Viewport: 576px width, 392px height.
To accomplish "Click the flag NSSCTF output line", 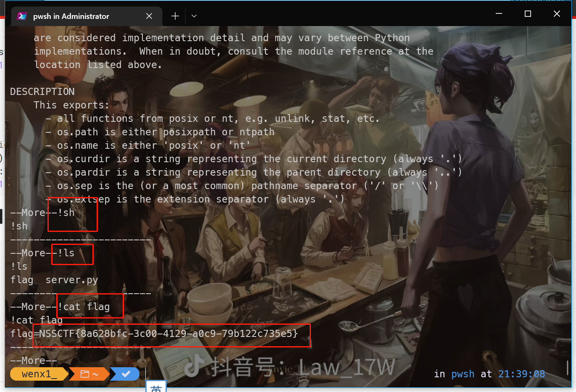I will pyautogui.click(x=154, y=334).
